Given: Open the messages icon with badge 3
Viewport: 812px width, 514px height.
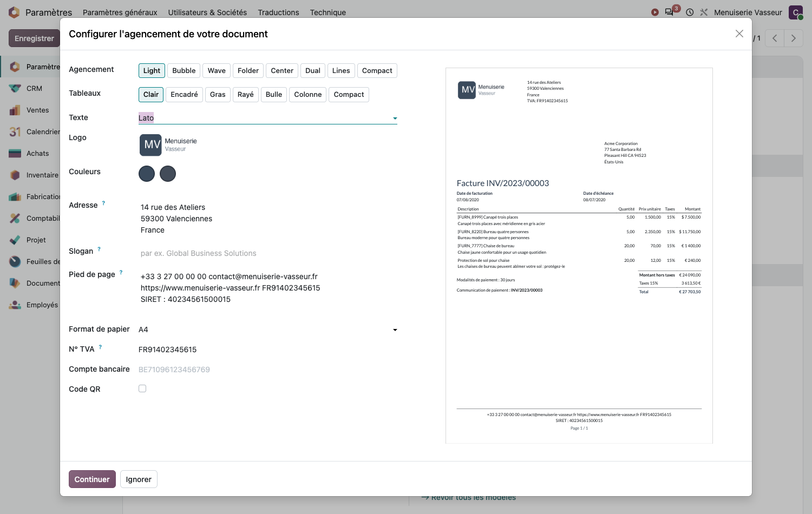Looking at the screenshot, I should click(x=670, y=11).
